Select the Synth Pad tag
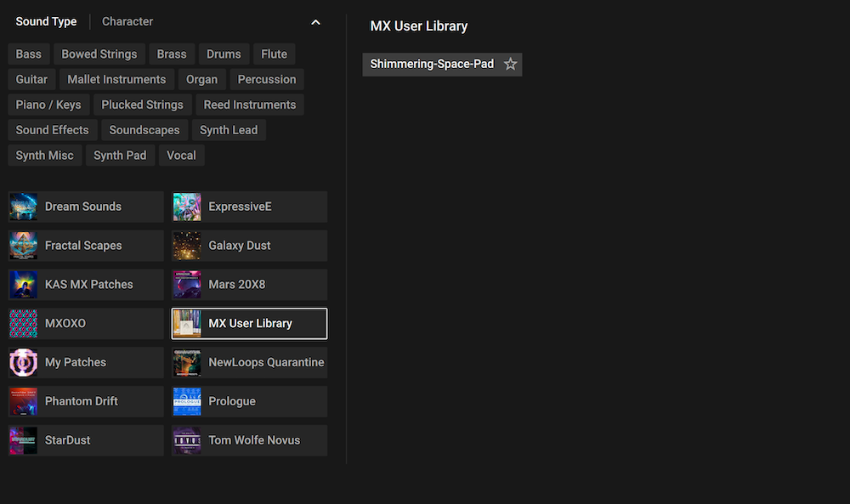This screenshot has height=504, width=850. pyautogui.click(x=120, y=156)
